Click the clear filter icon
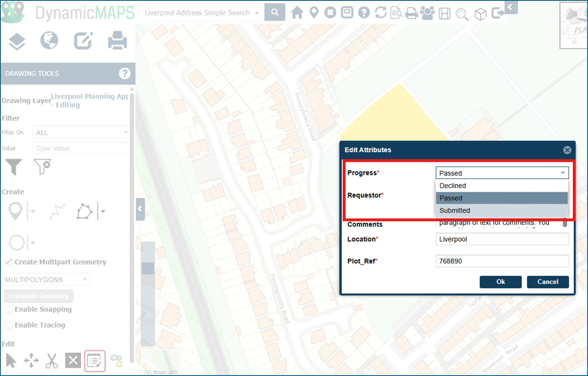Viewport: 588px width, 376px height. (42, 167)
